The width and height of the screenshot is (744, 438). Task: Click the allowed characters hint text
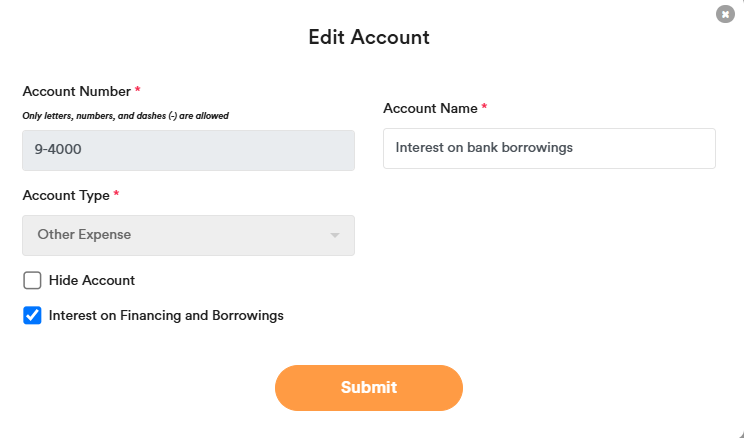pos(126,116)
